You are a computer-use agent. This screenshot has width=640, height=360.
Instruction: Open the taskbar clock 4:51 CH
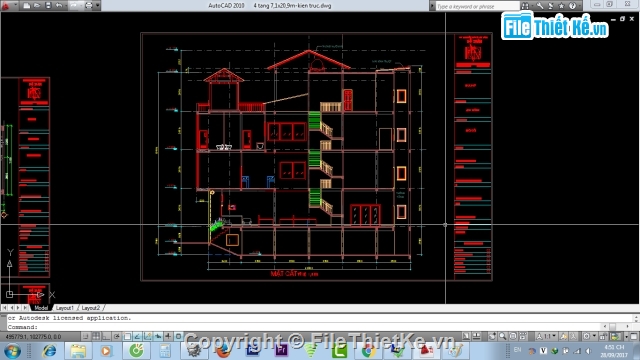coord(614,351)
